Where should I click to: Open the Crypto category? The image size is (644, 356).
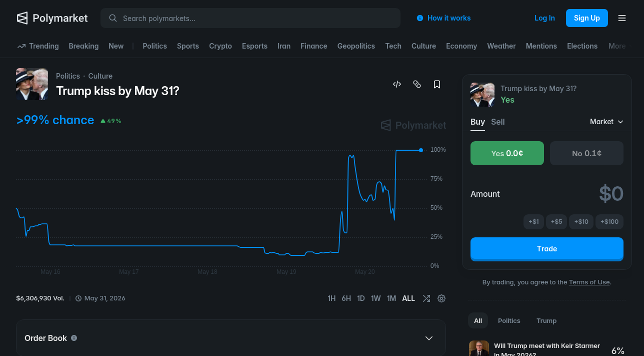pyautogui.click(x=220, y=46)
